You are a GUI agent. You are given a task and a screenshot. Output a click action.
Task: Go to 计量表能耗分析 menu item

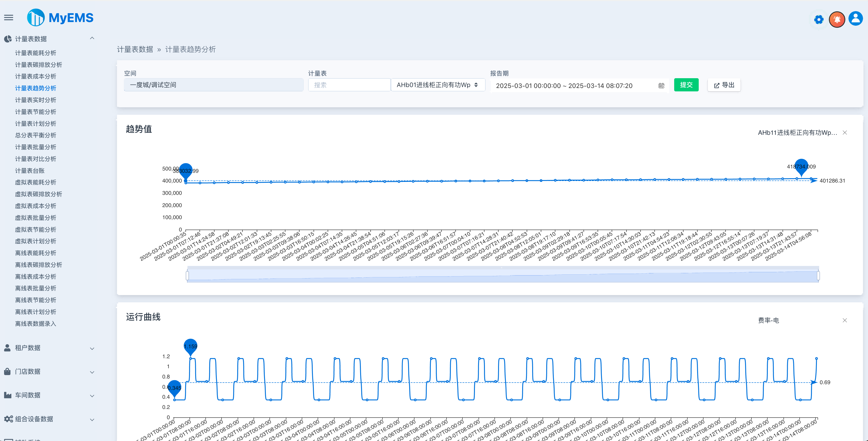(x=35, y=53)
